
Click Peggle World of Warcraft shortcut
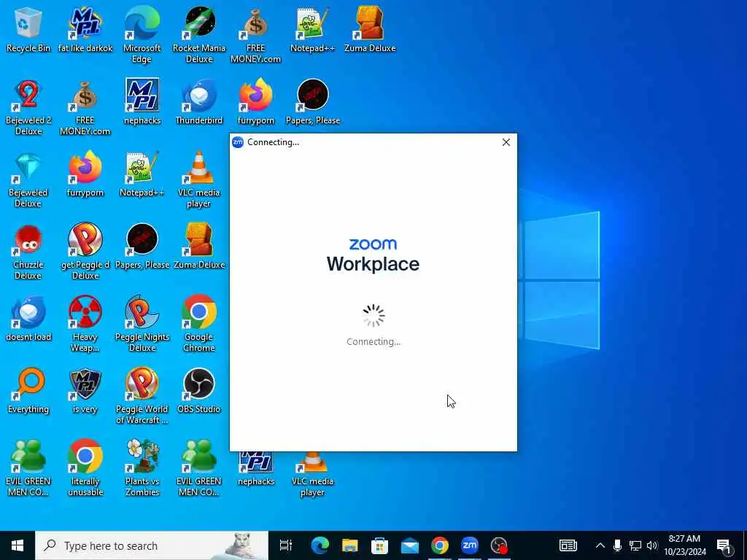pyautogui.click(x=142, y=396)
